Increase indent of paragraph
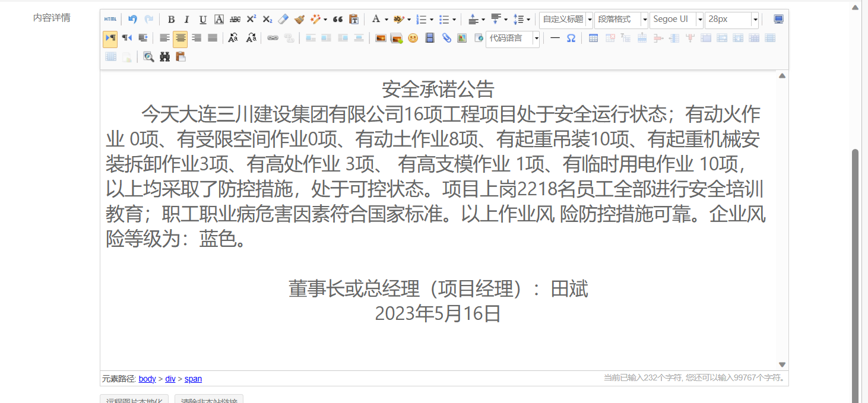The width and height of the screenshot is (868, 403). [x=143, y=38]
